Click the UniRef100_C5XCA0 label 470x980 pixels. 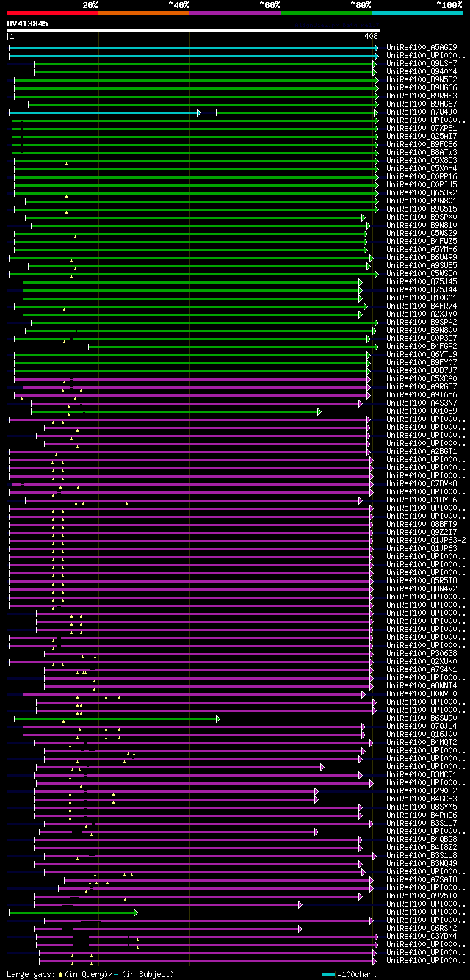(422, 378)
